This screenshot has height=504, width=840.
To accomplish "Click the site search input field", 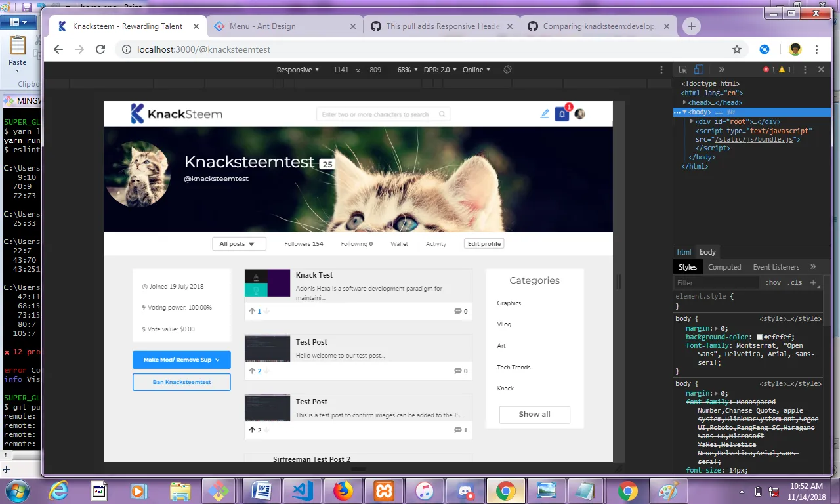I will (384, 114).
